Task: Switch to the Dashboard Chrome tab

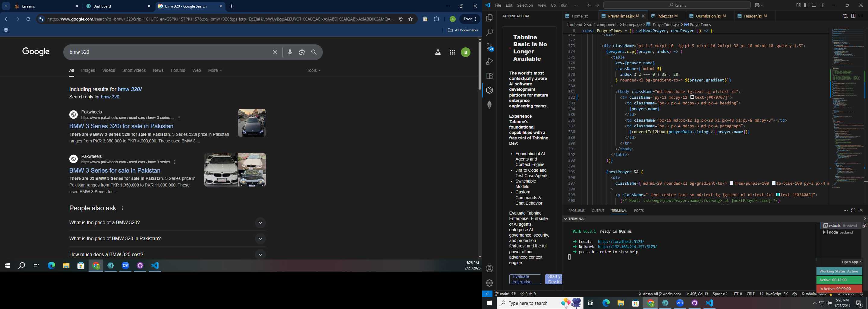Action: [118, 6]
